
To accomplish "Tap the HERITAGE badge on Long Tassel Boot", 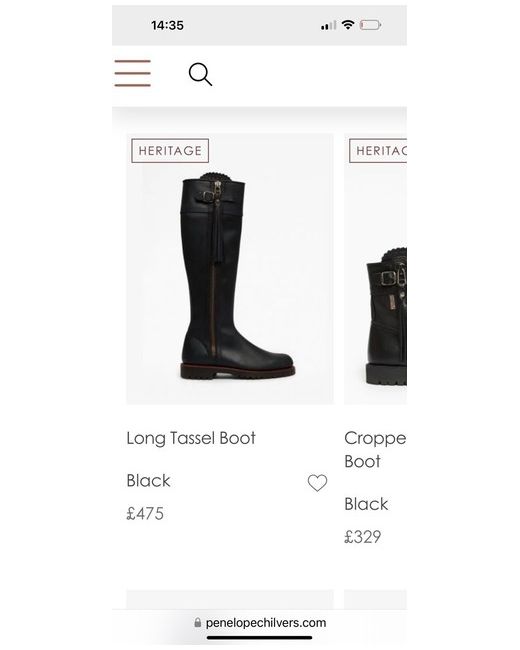I will coord(170,151).
